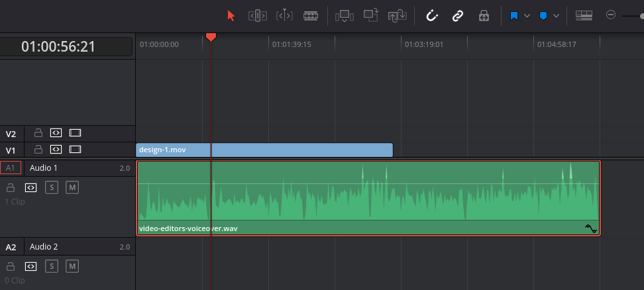The width and height of the screenshot is (644, 290).
Task: Select the Selection Mode arrow tool
Action: pos(231,16)
